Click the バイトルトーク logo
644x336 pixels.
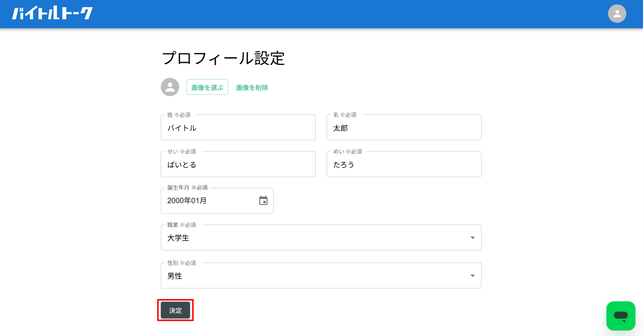pos(53,13)
